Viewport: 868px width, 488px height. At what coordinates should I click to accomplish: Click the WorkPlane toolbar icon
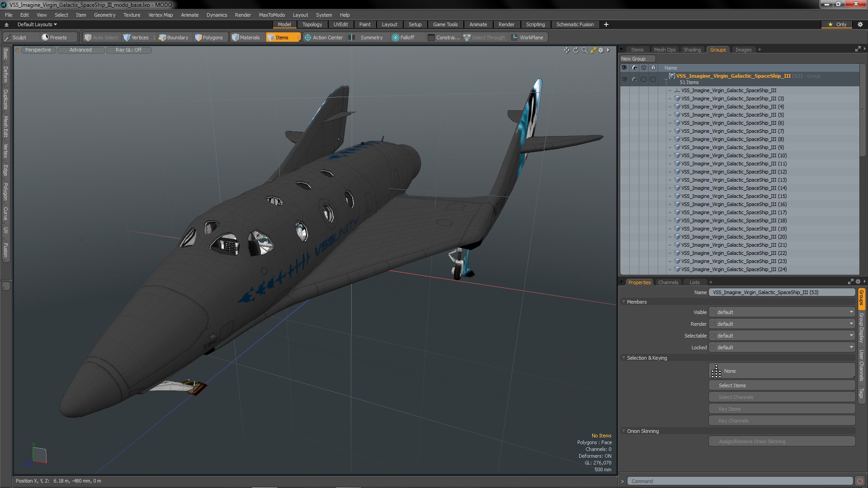[514, 38]
